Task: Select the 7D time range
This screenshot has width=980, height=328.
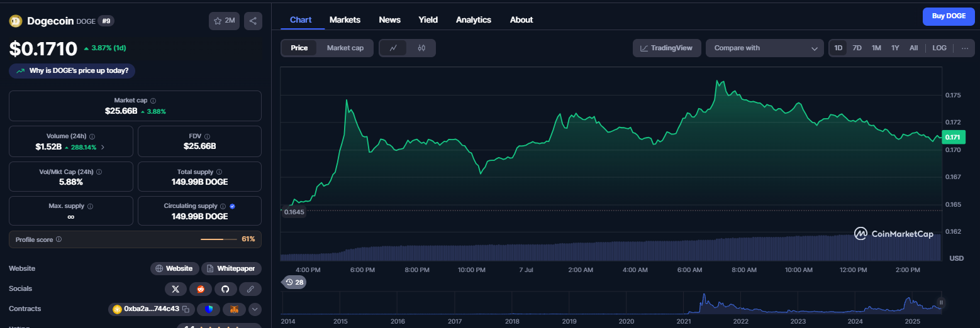Action: [x=857, y=48]
